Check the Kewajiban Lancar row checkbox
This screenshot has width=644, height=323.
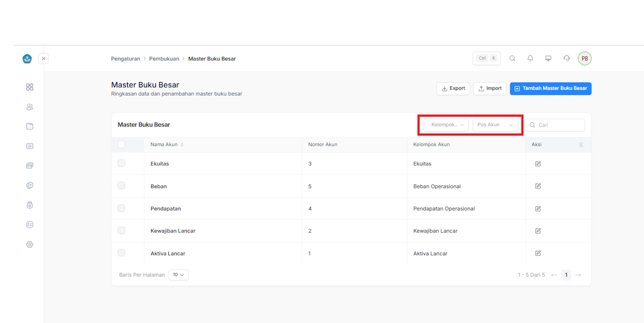pyautogui.click(x=121, y=230)
